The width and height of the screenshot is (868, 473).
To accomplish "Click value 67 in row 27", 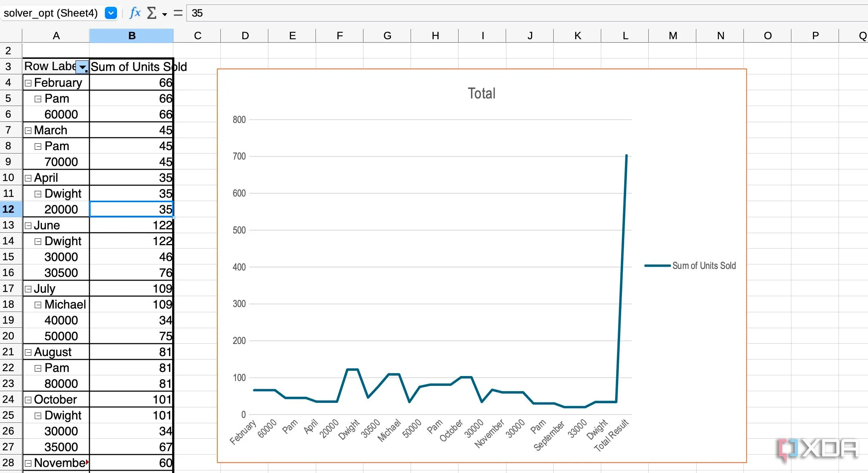I will 131,447.
